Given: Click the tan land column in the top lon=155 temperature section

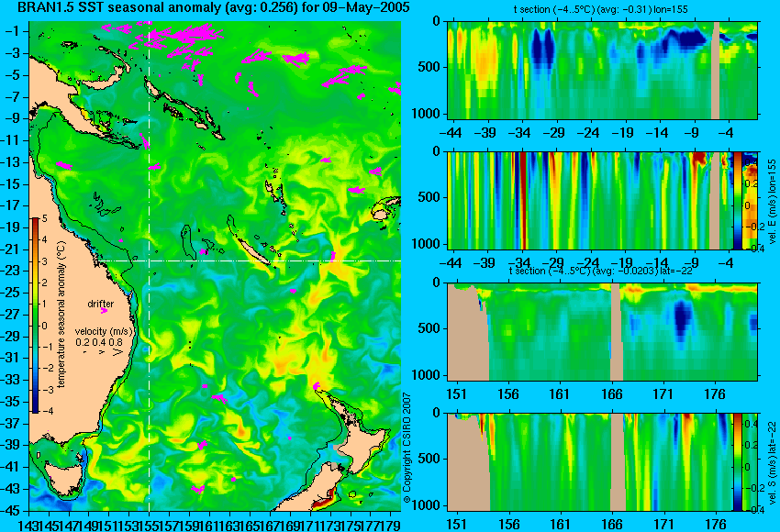Looking at the screenshot, I should tap(716, 70).
